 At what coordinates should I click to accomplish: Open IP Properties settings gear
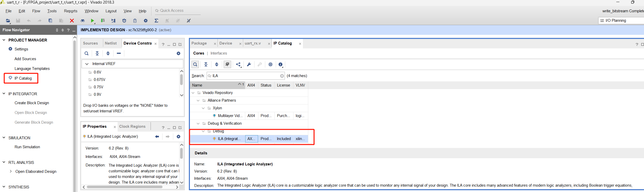pyautogui.click(x=178, y=137)
